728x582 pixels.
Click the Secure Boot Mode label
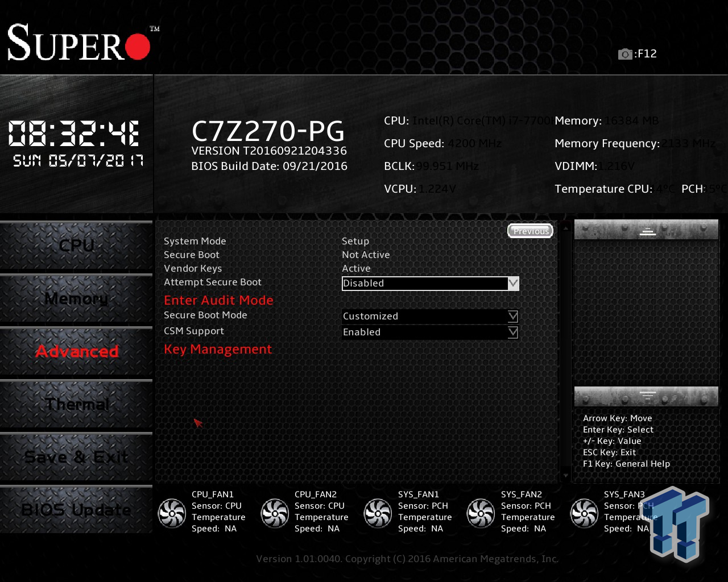pos(205,315)
